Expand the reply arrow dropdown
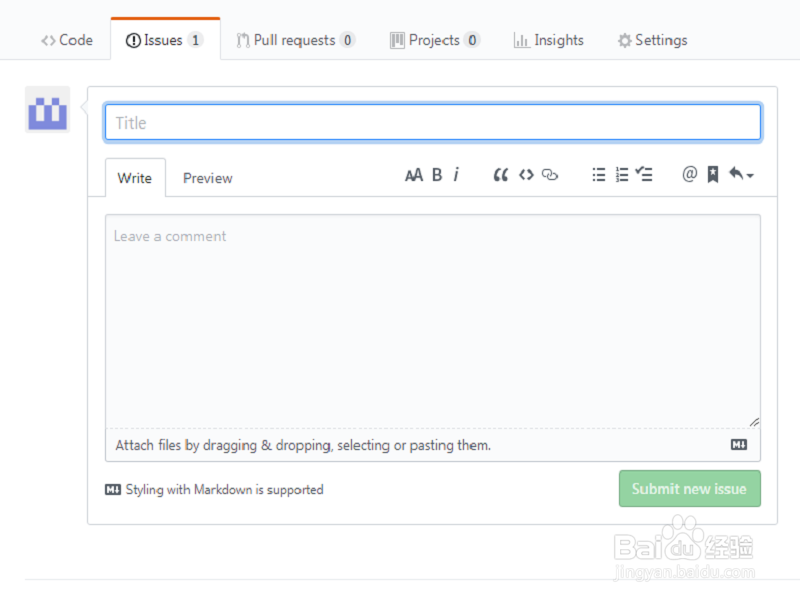The width and height of the screenshot is (800, 600). pyautogui.click(x=738, y=174)
